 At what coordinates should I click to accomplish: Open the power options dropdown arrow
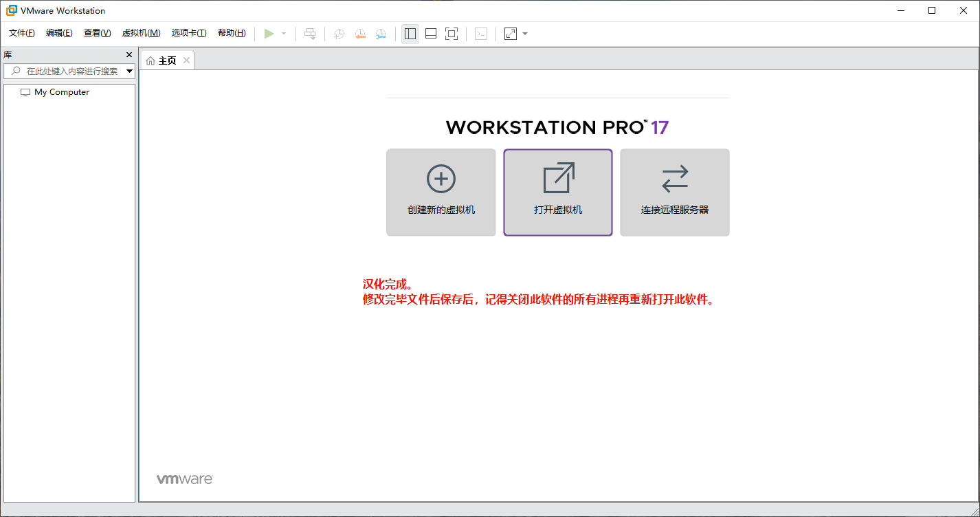point(284,34)
